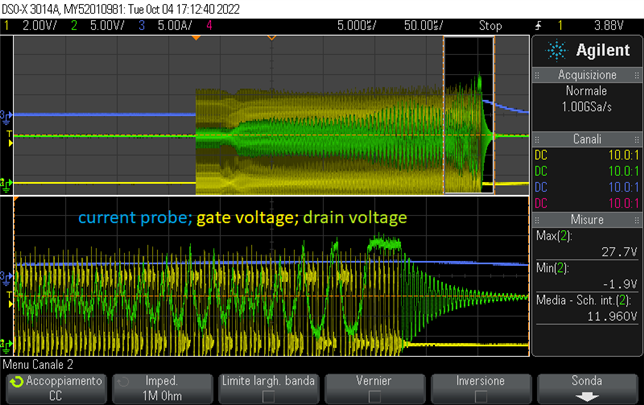Open the Acquisizione panel header
The width and height of the screenshot is (644, 405).
point(587,75)
